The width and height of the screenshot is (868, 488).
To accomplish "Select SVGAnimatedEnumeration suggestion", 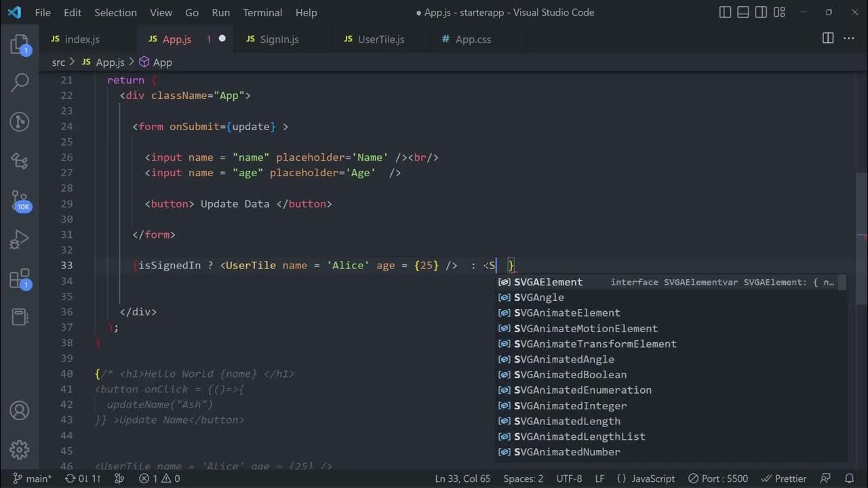I will [671, 390].
